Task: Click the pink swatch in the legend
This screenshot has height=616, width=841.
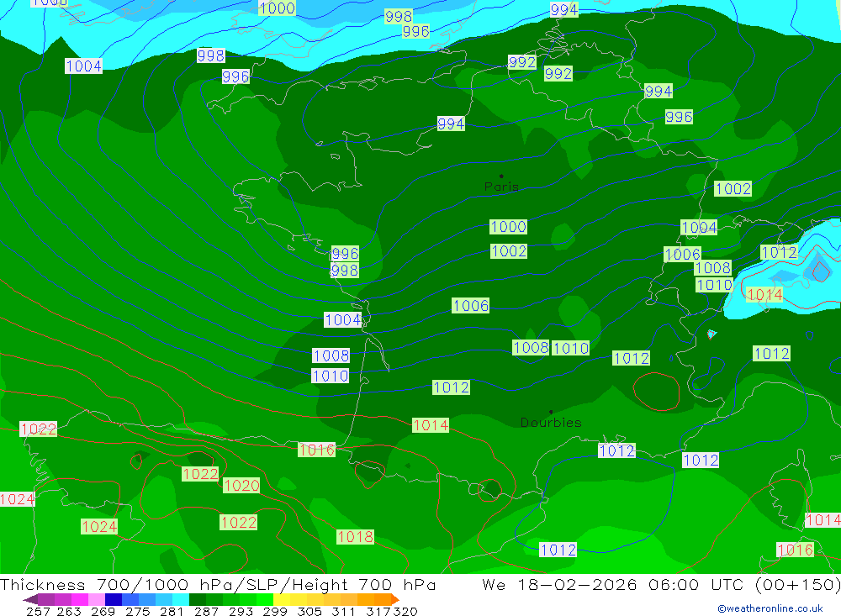Action: pos(97,599)
